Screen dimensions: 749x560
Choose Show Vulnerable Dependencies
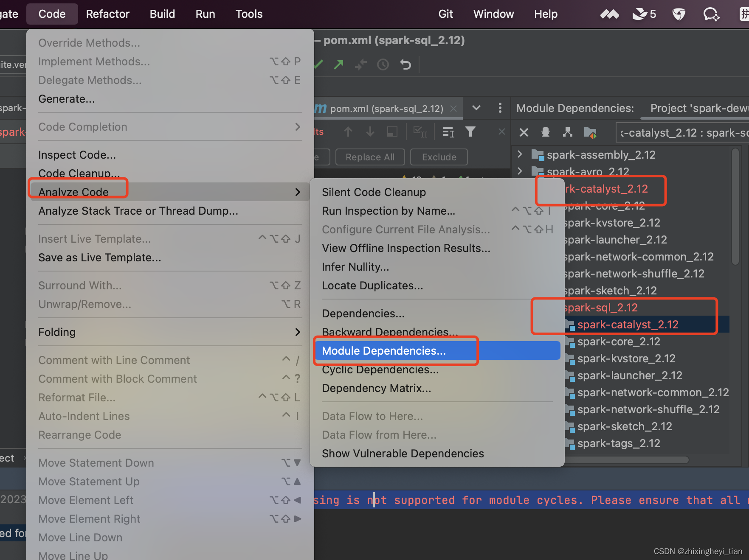click(437, 454)
